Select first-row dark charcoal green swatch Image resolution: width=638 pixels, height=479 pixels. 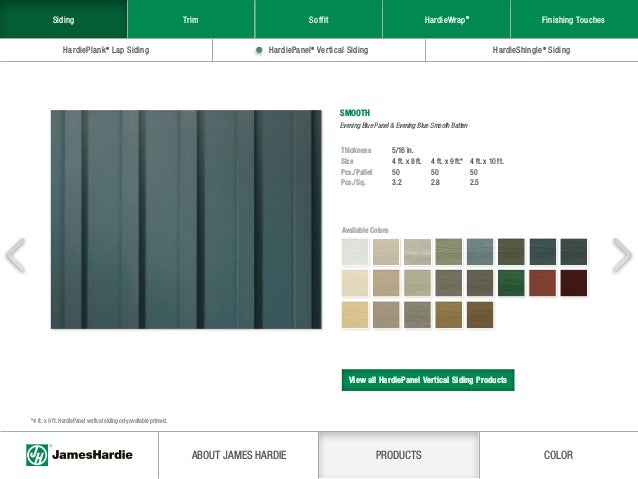(574, 252)
